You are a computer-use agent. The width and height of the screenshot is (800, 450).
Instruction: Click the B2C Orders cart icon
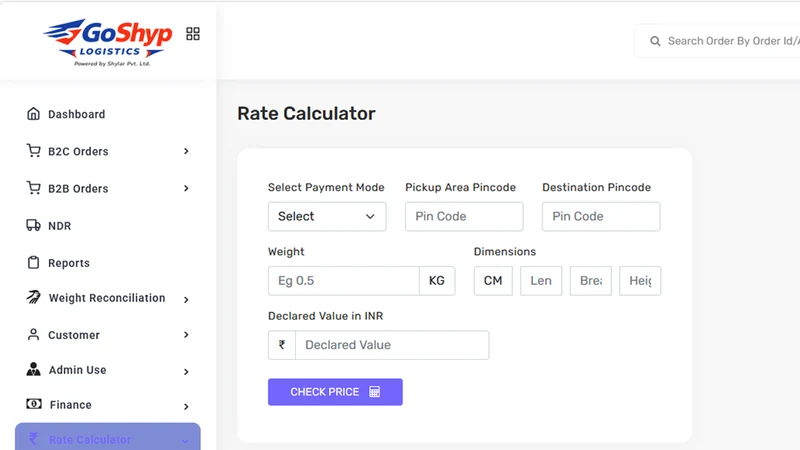33,151
